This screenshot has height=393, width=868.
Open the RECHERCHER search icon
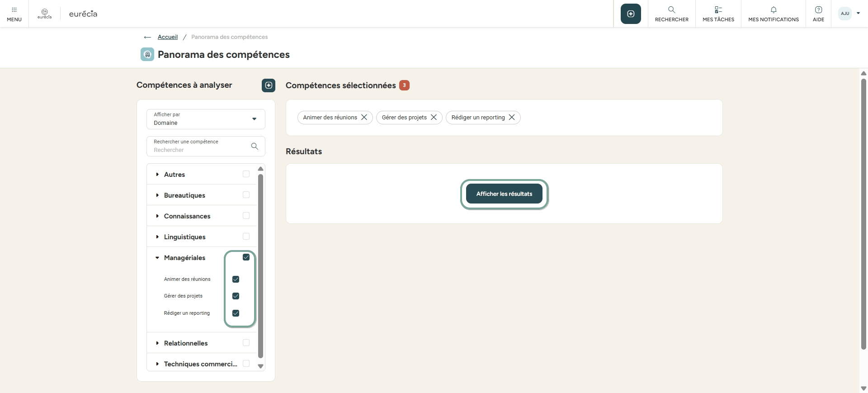click(x=671, y=10)
